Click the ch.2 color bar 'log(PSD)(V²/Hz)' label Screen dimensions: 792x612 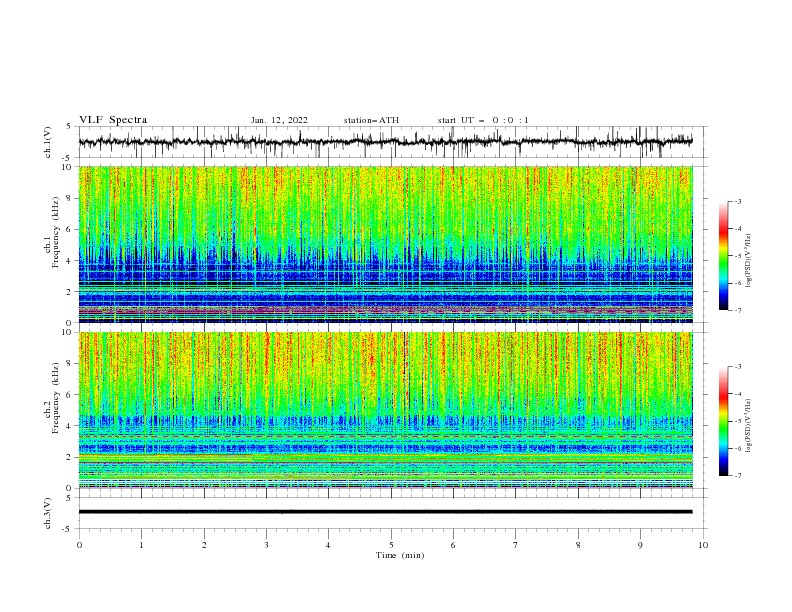point(749,426)
